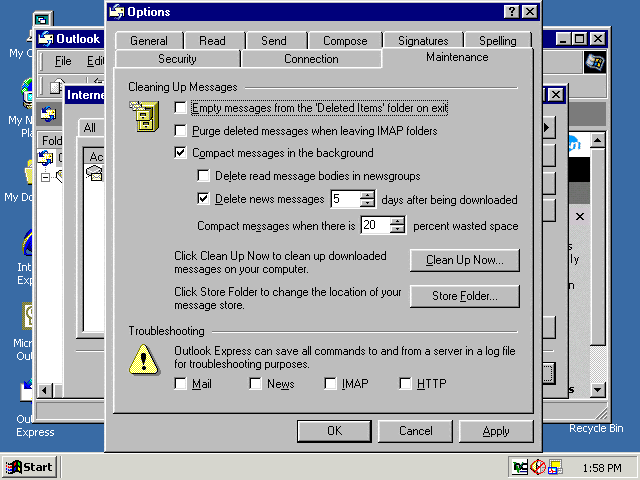Click the new mail toolbar icon in Outlook
This screenshot has height=480, width=640.
(57, 86)
